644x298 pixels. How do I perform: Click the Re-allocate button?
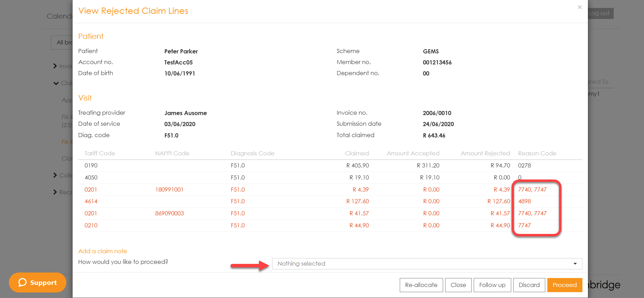421,285
